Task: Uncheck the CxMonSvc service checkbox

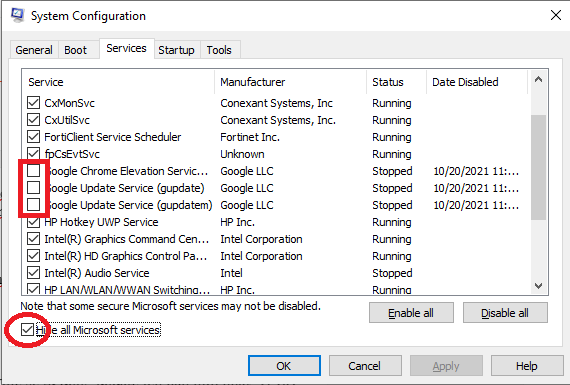Action: coord(33,103)
